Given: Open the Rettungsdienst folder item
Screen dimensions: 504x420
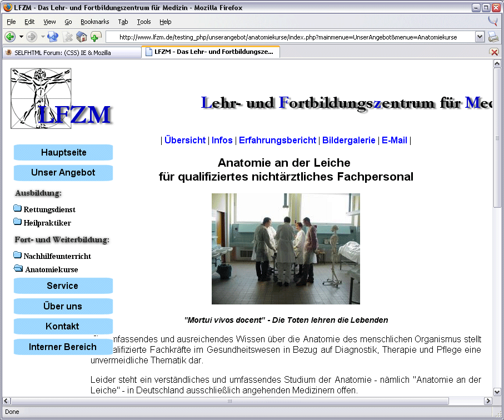Looking at the screenshot, I should (49, 209).
